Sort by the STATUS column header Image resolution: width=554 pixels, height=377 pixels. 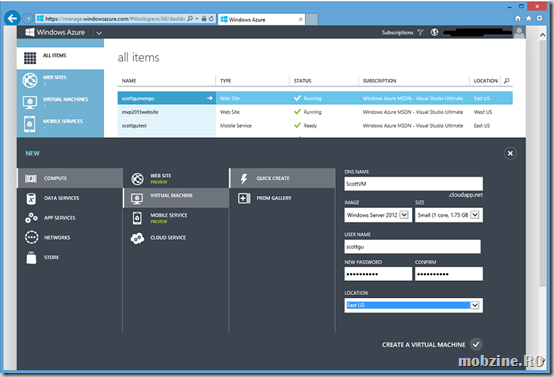[303, 81]
